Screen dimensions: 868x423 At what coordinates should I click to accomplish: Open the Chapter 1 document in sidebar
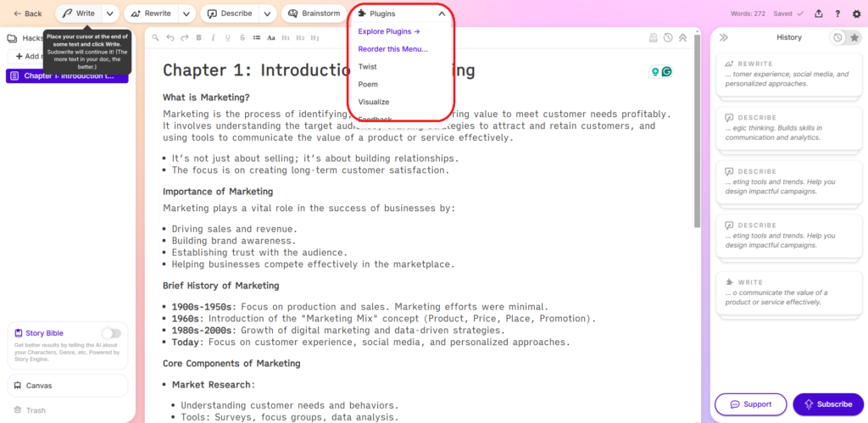[67, 75]
